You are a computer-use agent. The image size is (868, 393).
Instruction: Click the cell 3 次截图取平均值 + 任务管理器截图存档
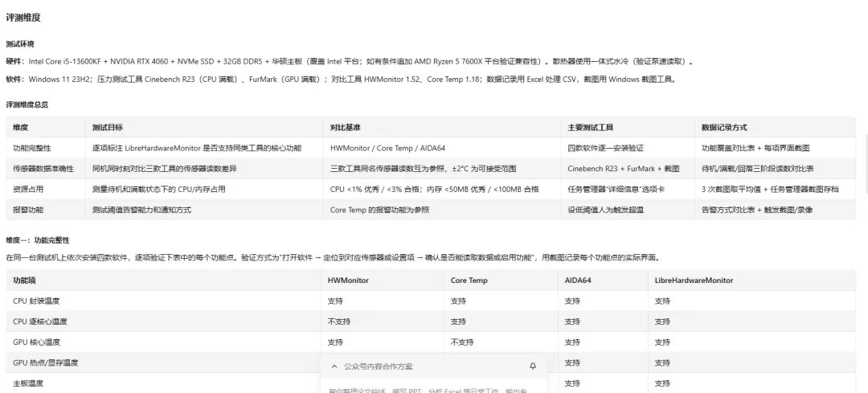pos(770,189)
